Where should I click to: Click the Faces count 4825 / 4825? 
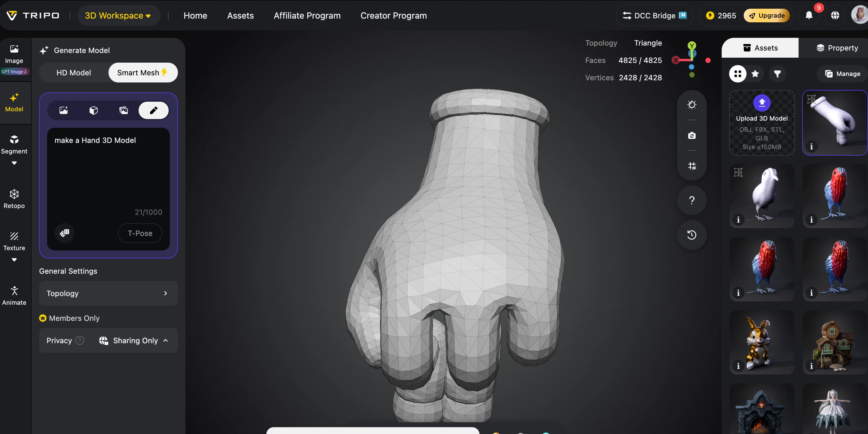640,60
